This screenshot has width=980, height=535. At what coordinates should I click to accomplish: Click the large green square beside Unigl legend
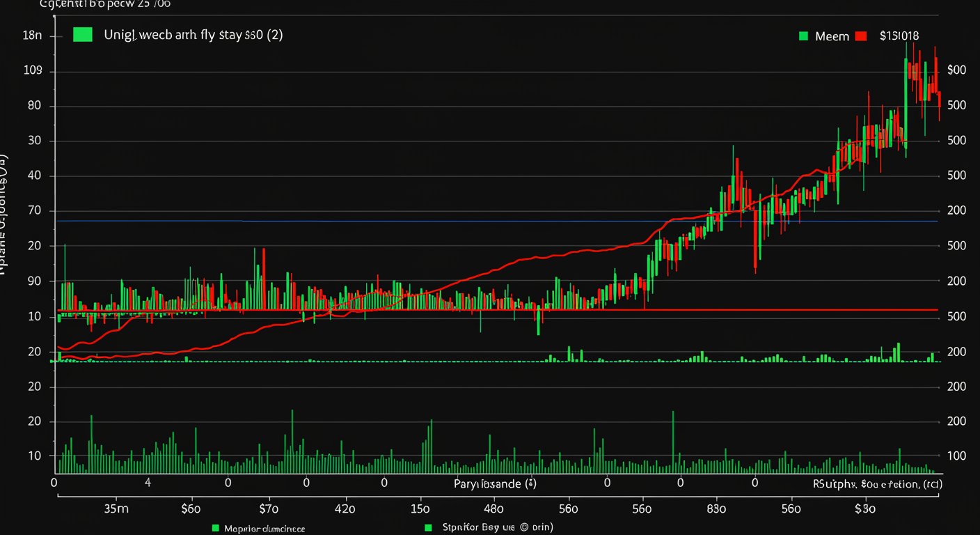(x=83, y=35)
